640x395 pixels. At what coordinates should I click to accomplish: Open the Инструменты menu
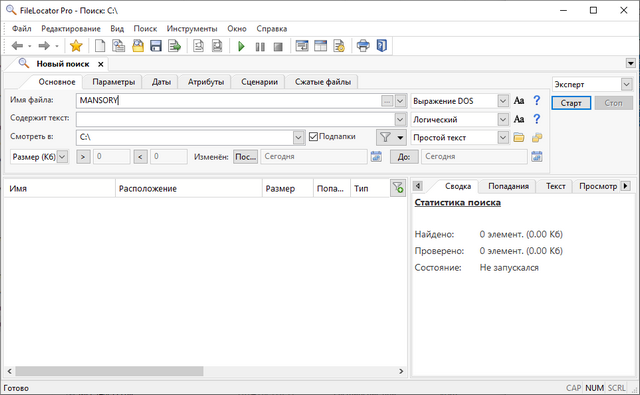tap(192, 29)
